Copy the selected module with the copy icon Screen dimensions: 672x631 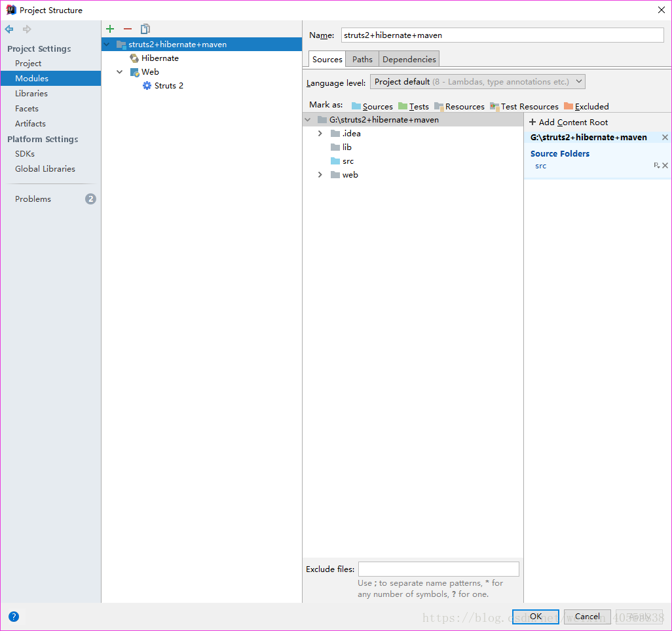[145, 29]
